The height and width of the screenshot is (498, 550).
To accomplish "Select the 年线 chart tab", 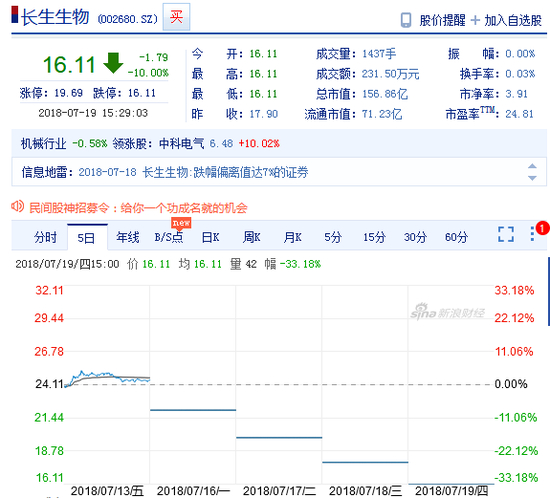I will [x=128, y=237].
